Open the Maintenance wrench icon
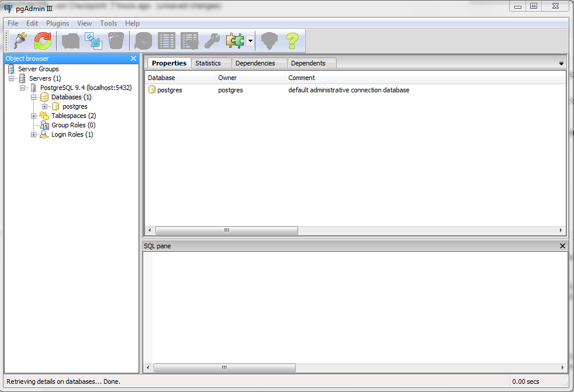Viewport: 574px width, 392px height. 212,40
